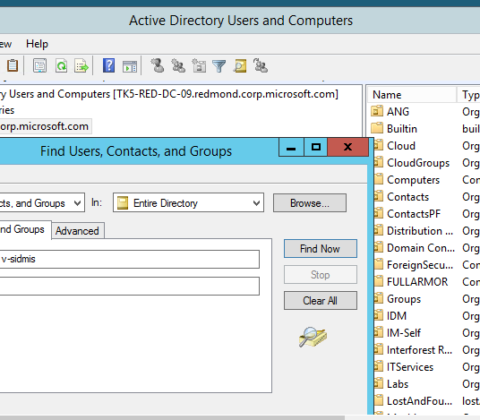This screenshot has height=420, width=480.
Task: Click the empty Description input field
Action: click(x=129, y=286)
